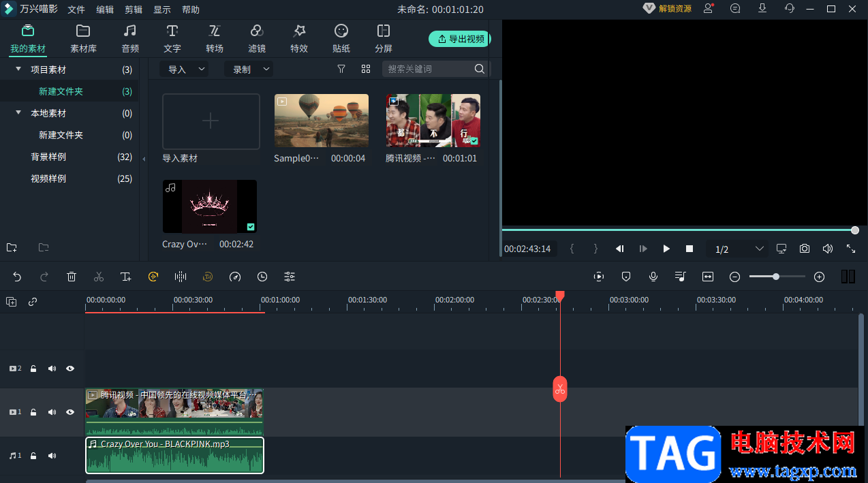Open the audio mixer icon

(x=681, y=277)
